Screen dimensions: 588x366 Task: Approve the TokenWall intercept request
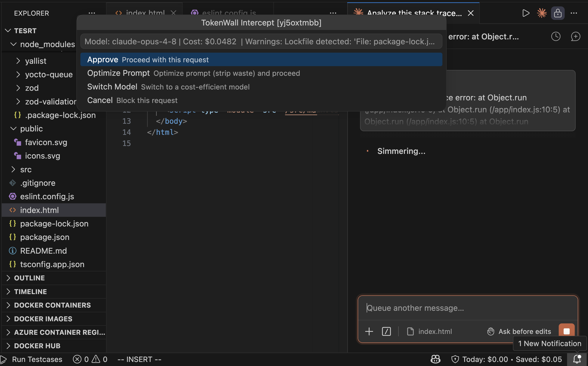[x=261, y=60]
